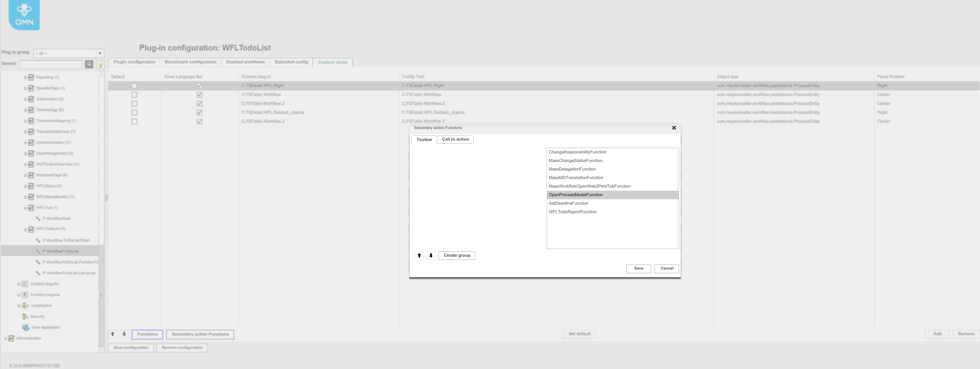Click the magnifier search icon in sidebar
980x369 pixels.
click(89, 64)
